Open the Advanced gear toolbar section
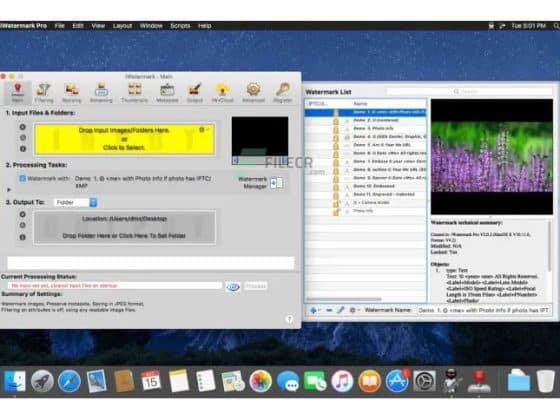 pyautogui.click(x=253, y=92)
